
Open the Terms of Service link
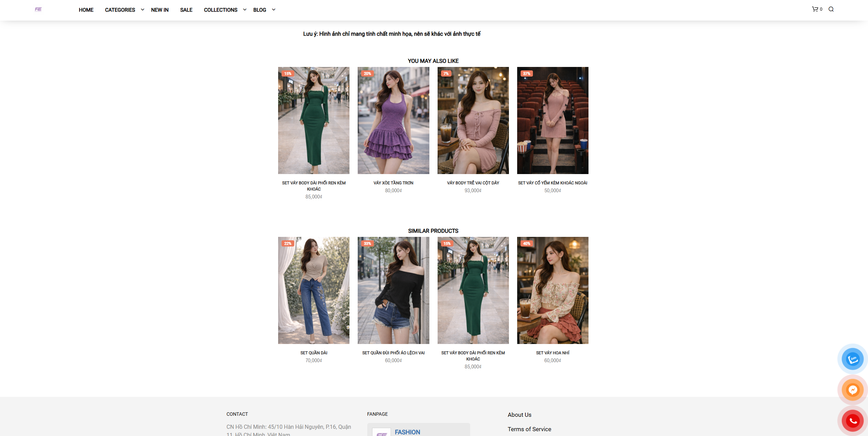[x=529, y=429]
